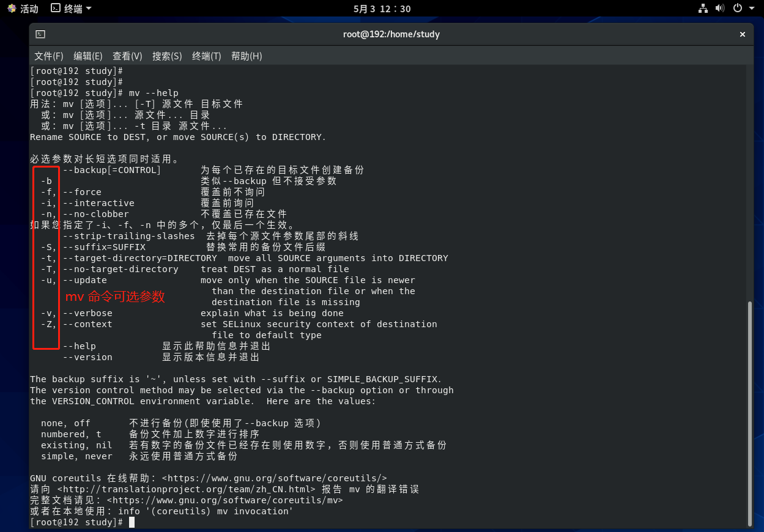
Task: Open the 终端 app menu dropdown
Action: point(72,9)
